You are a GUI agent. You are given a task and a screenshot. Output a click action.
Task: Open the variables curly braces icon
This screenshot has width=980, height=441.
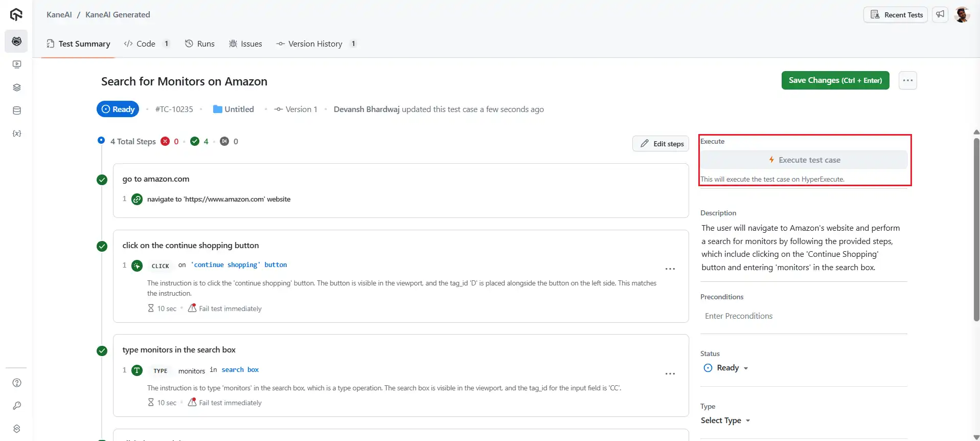coord(16,134)
